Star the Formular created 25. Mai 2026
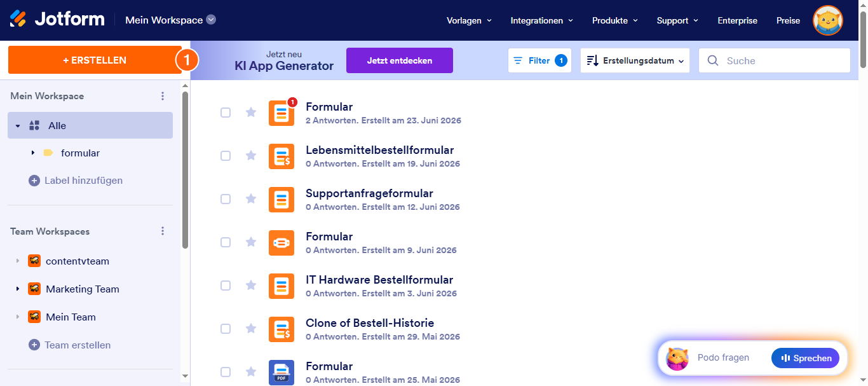868x386 pixels. 251,372
